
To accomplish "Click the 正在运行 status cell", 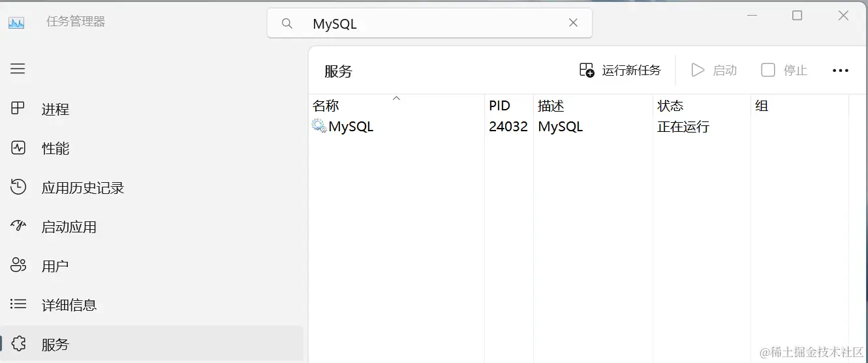I will pos(683,127).
